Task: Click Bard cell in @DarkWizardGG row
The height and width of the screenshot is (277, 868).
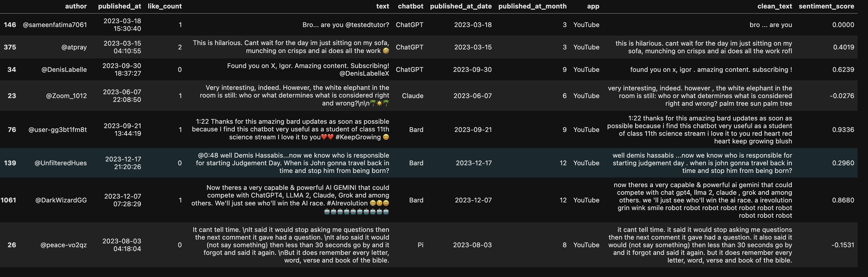Action: (x=416, y=200)
